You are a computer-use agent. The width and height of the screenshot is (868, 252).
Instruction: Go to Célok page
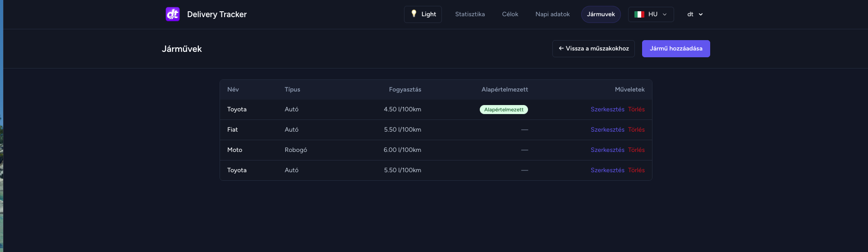[x=510, y=14]
